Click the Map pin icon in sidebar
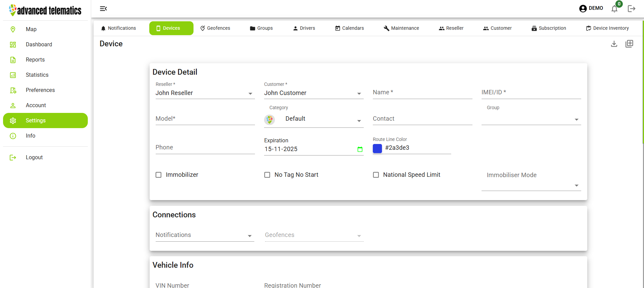The width and height of the screenshot is (644, 288). [x=13, y=29]
